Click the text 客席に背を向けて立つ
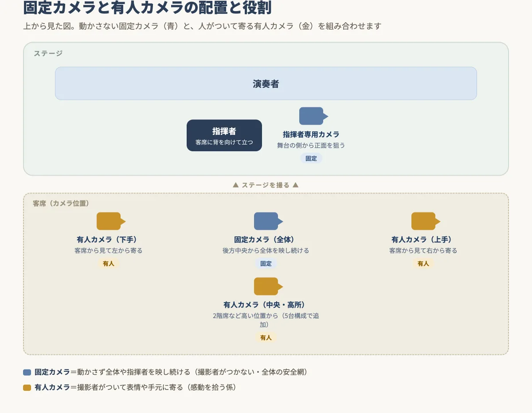532x413 pixels. [x=224, y=143]
